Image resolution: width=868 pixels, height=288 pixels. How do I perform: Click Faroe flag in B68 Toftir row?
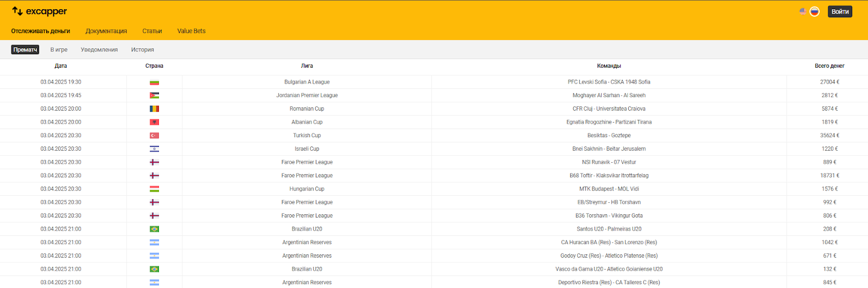[154, 176]
